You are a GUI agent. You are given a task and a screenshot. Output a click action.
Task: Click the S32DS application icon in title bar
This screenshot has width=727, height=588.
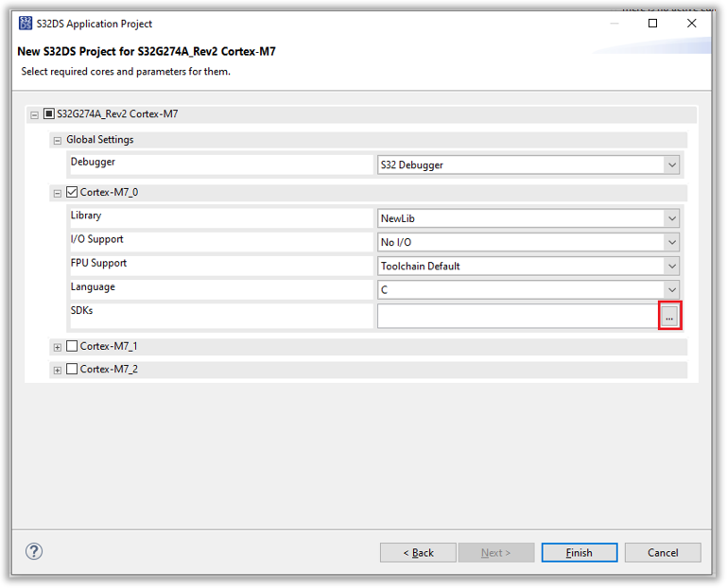coord(26,24)
